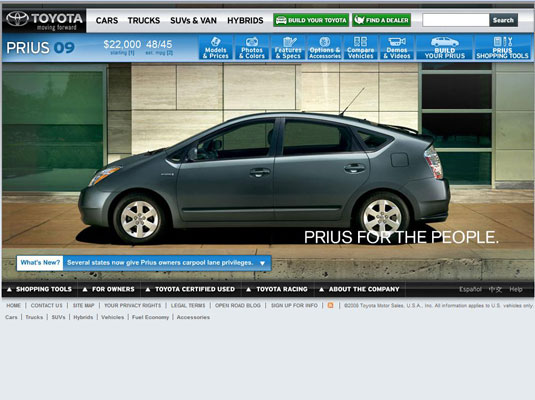The image size is (535, 400).
Task: Click the 48/45 est. mpg figure
Action: tap(159, 44)
